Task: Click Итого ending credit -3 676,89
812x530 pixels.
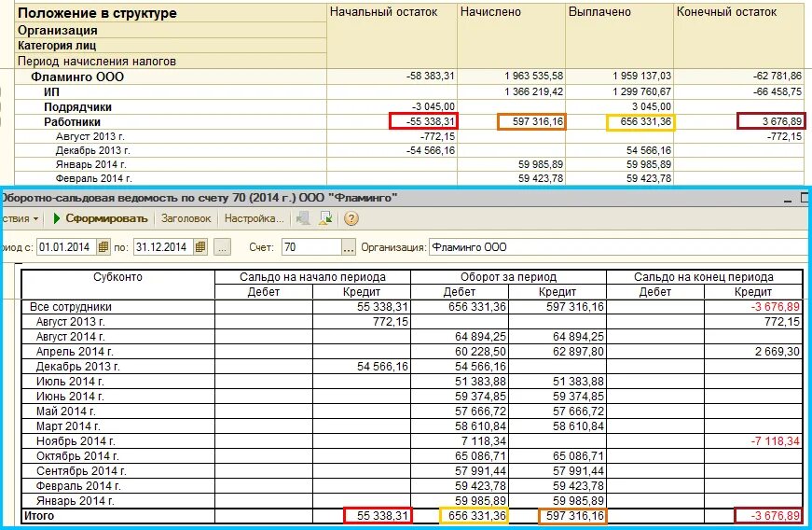Action: click(x=776, y=516)
